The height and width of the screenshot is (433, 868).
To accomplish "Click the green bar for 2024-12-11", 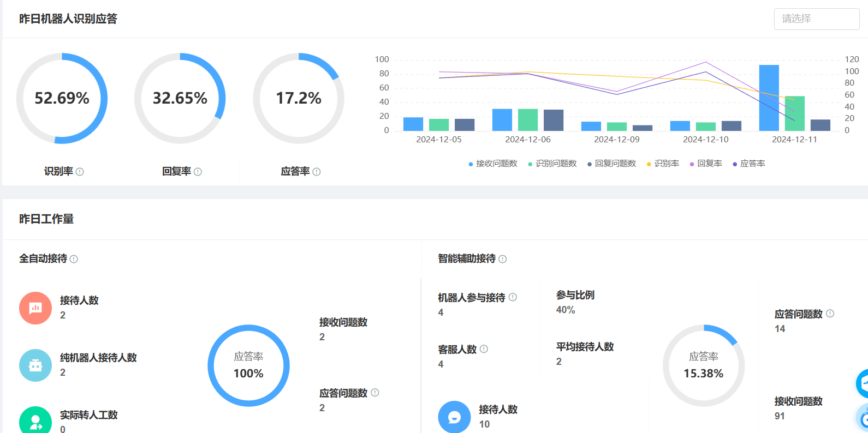I will coord(795,113).
